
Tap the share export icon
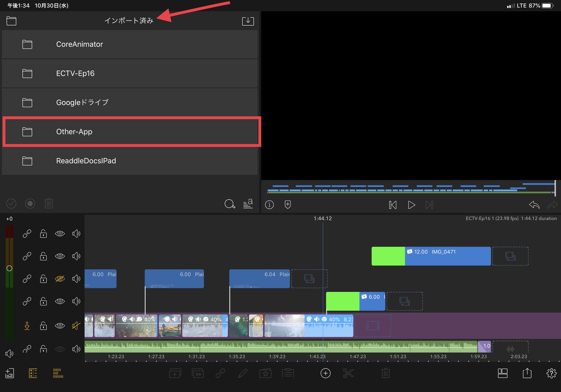click(x=527, y=373)
